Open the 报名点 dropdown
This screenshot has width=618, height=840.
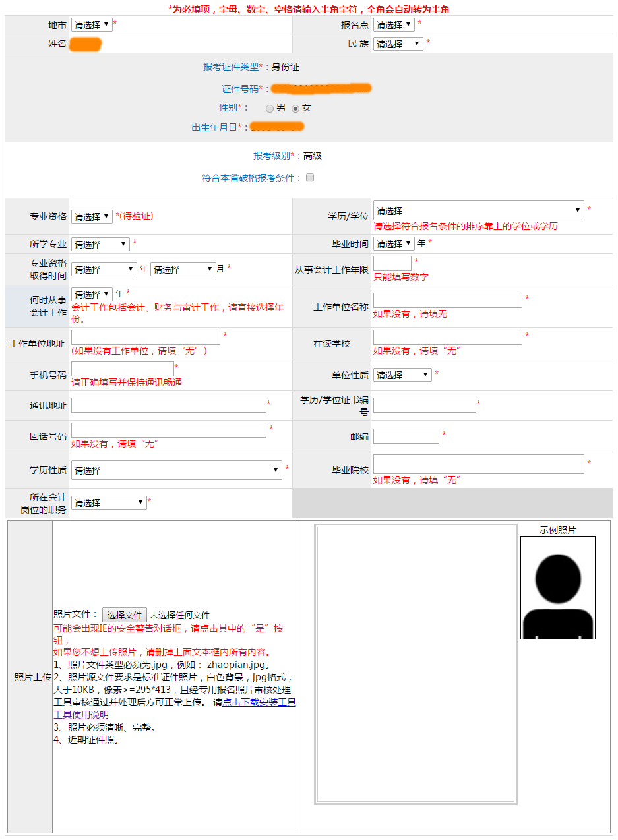tap(394, 25)
